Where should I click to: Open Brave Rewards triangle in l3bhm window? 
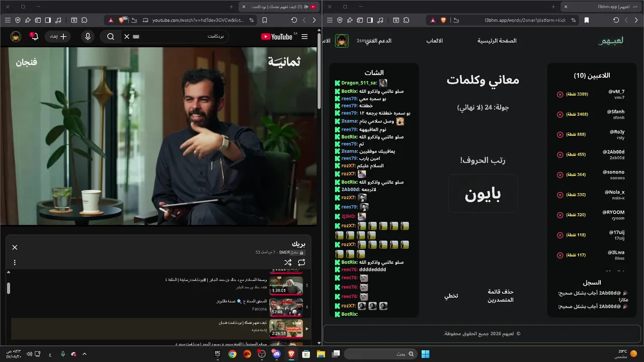(433, 20)
